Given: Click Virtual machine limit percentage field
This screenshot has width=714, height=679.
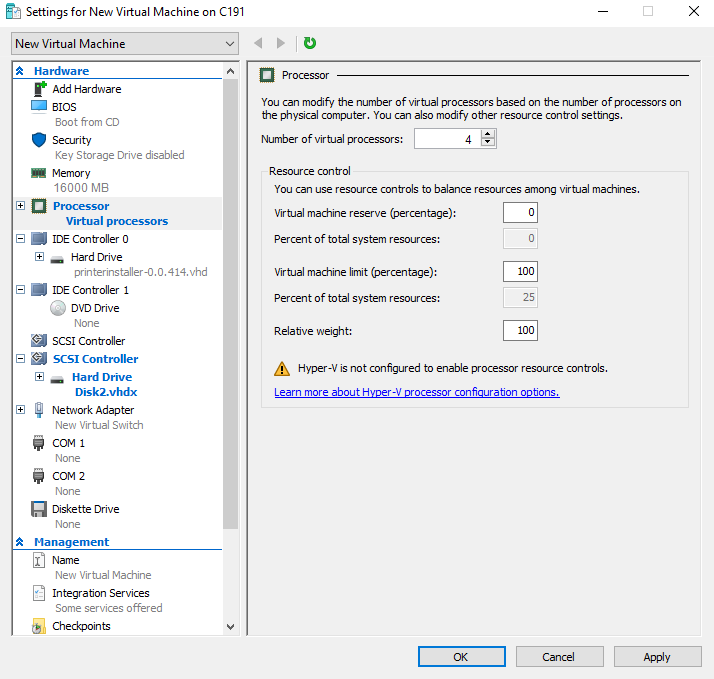Looking at the screenshot, I should click(x=520, y=271).
